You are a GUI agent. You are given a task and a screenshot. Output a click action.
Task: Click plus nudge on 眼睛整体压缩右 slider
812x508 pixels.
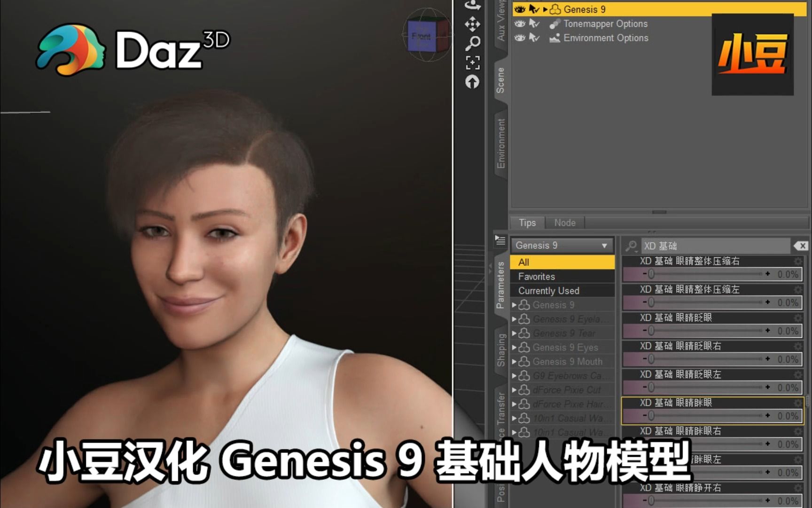767,274
